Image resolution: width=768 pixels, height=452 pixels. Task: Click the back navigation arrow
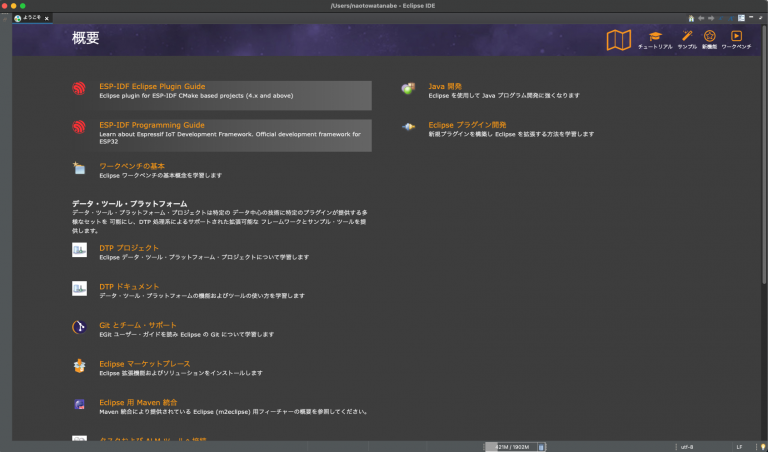click(701, 18)
